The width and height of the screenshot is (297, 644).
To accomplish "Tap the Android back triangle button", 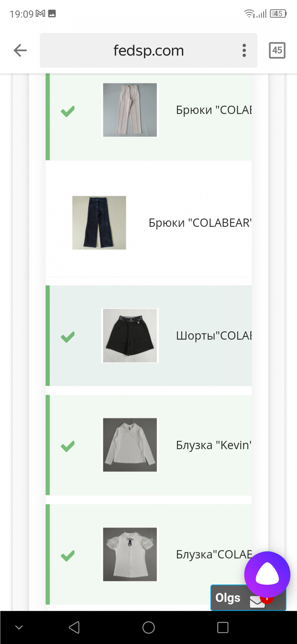I will coord(74,627).
